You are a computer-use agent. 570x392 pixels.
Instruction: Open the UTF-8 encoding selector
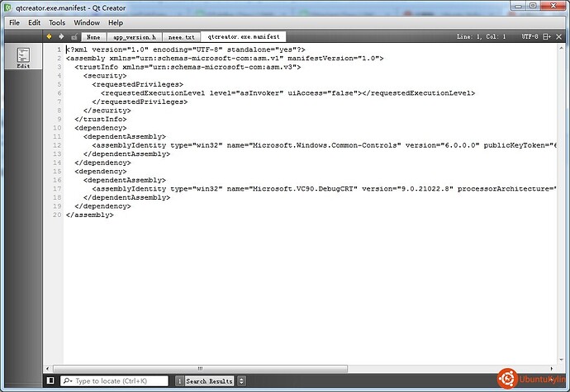(x=530, y=37)
